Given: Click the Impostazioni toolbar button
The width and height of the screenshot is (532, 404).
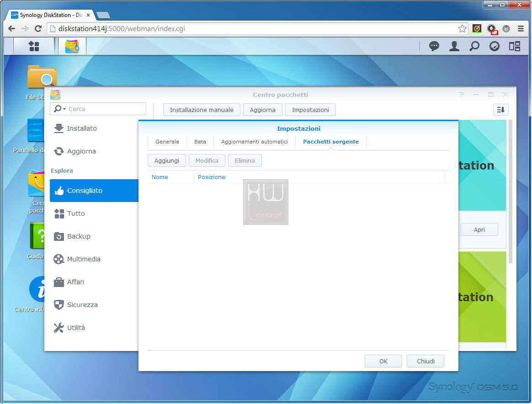Looking at the screenshot, I should [310, 110].
